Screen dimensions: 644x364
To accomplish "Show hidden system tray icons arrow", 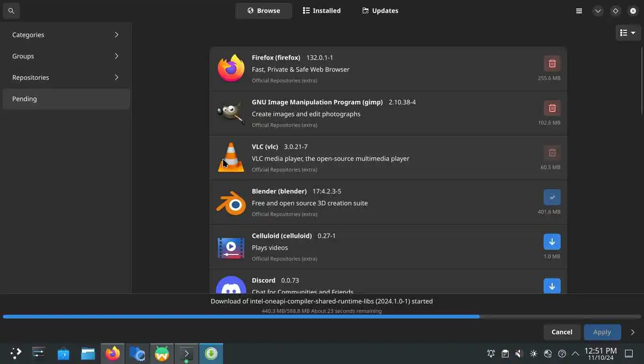I will tap(575, 354).
